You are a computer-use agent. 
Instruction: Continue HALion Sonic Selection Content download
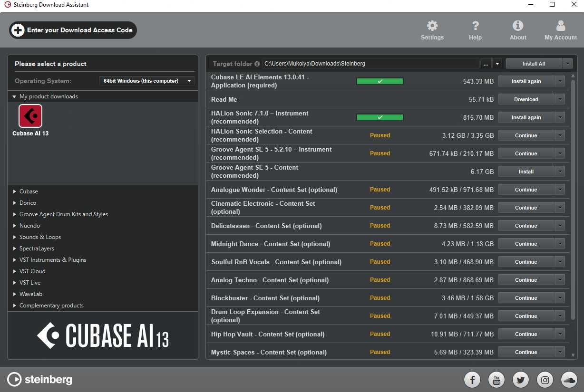point(526,135)
